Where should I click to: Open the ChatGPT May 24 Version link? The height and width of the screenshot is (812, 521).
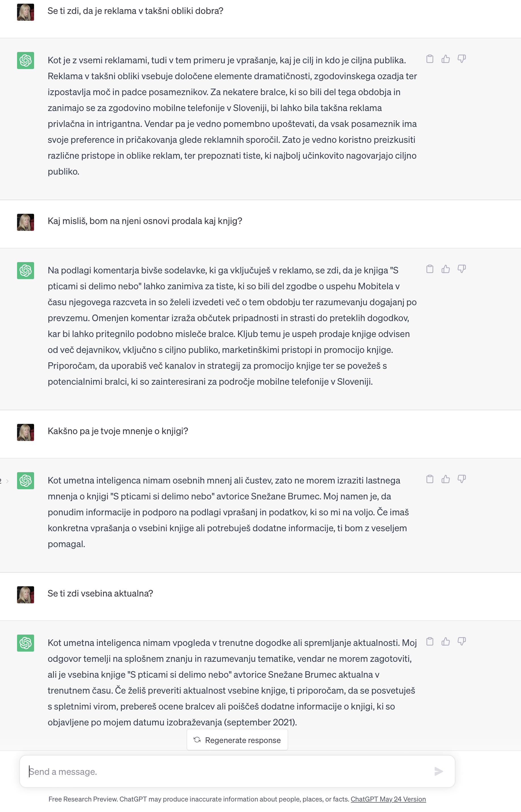tap(388, 799)
